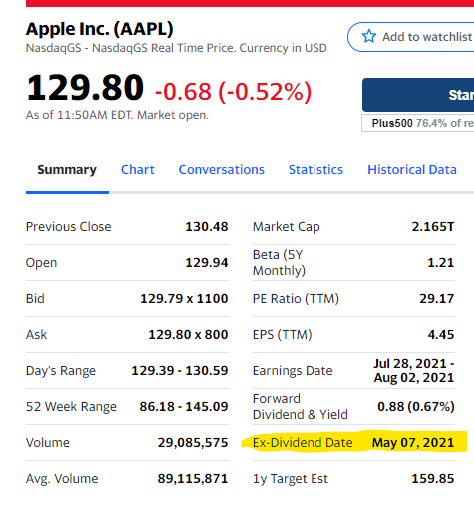Go to the Historical Data tab
Viewport: 474px width, 509px height.
point(412,170)
